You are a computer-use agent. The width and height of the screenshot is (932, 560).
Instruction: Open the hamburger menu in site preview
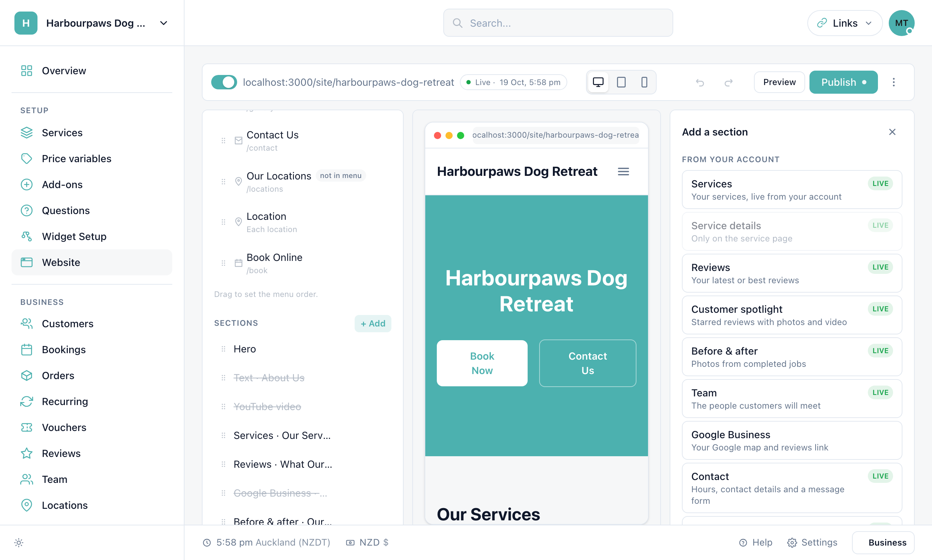[x=623, y=172]
